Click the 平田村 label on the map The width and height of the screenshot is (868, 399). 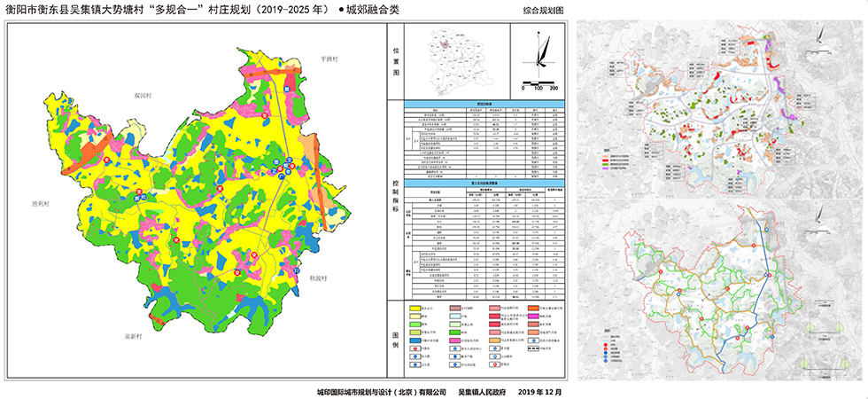click(x=329, y=59)
